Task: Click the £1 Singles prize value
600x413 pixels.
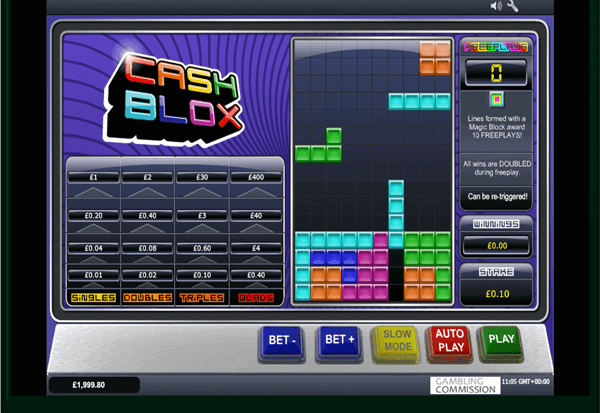Action: point(93,177)
